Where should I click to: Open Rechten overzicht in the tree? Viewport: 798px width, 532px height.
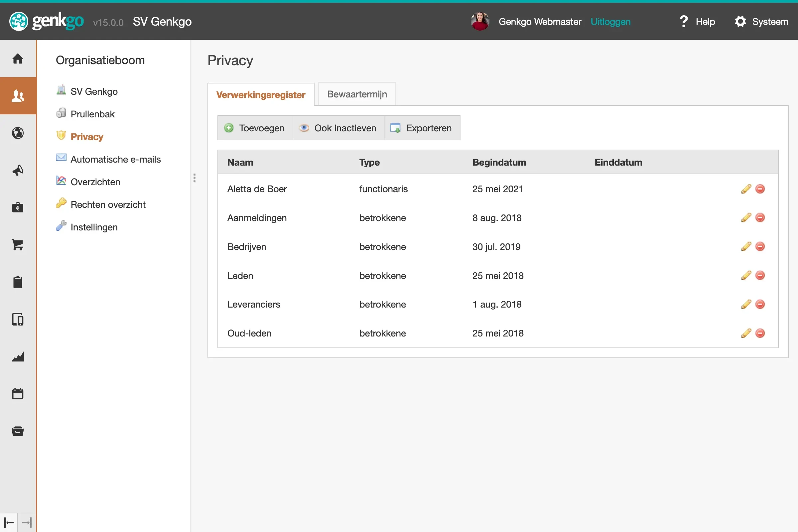pos(107,204)
